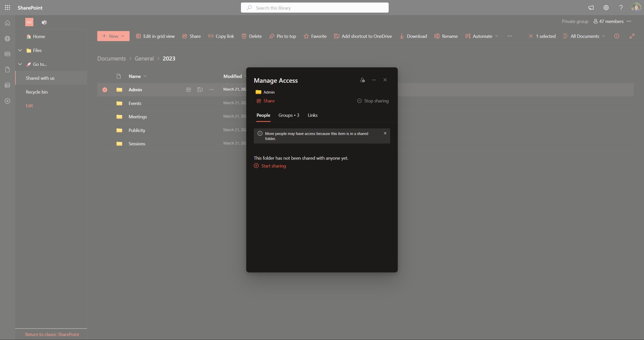The image size is (644, 340).
Task: Collapse the Files tree section
Action: point(20,50)
